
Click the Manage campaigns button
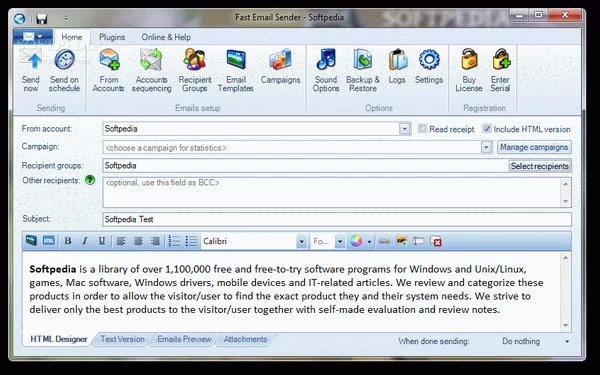(534, 147)
